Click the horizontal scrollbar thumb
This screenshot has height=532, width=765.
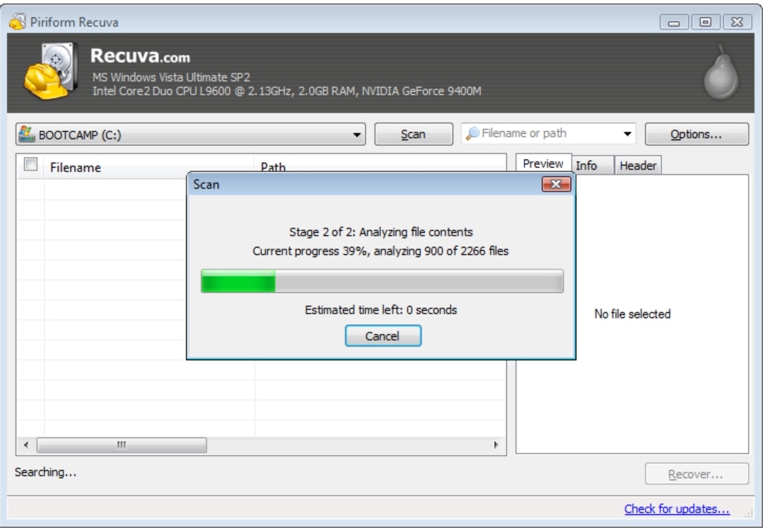tap(121, 445)
